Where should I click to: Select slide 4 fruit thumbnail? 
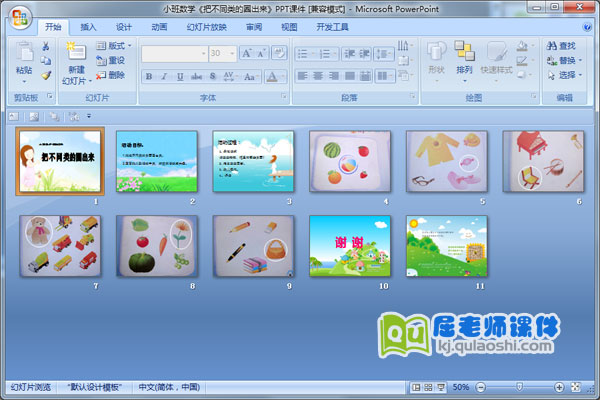click(x=350, y=161)
